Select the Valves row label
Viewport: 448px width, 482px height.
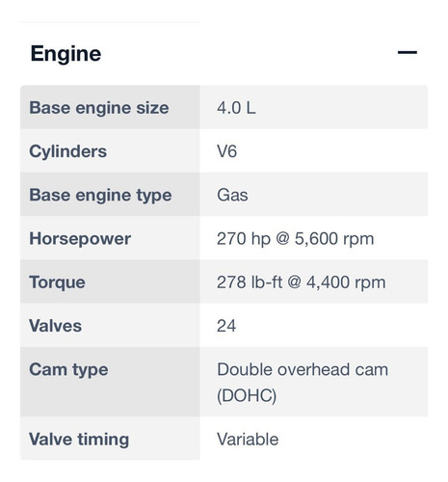(55, 326)
